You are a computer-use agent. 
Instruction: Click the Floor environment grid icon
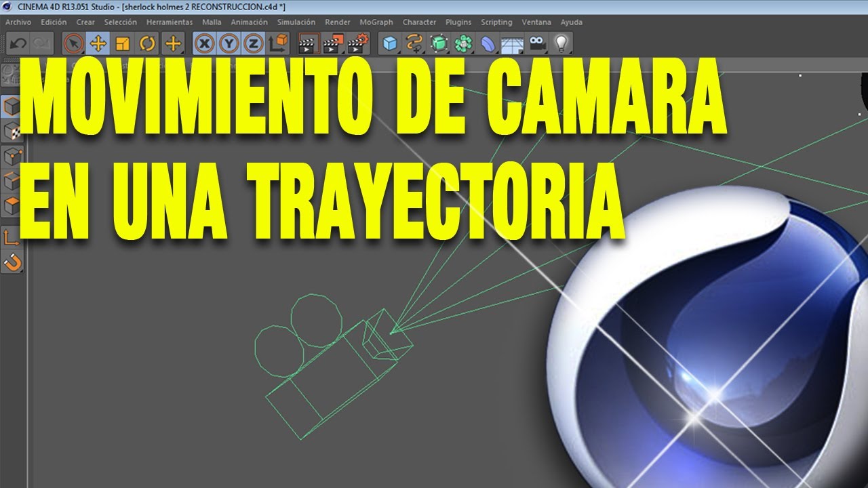click(x=512, y=44)
